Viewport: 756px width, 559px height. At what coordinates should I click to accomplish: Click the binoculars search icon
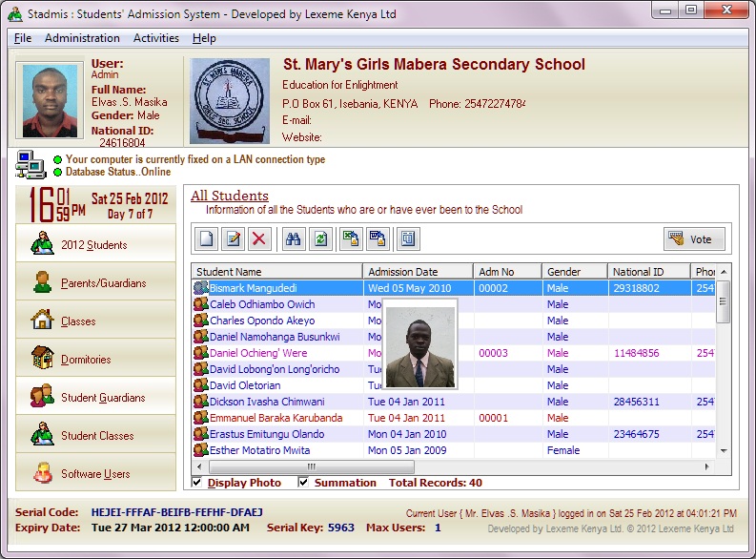(294, 238)
